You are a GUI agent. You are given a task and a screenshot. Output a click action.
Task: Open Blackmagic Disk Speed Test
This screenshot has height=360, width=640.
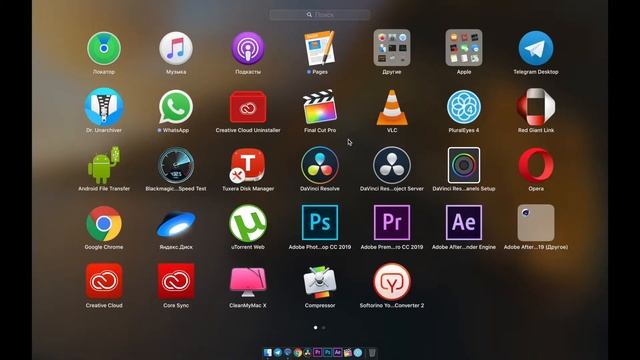point(176,165)
